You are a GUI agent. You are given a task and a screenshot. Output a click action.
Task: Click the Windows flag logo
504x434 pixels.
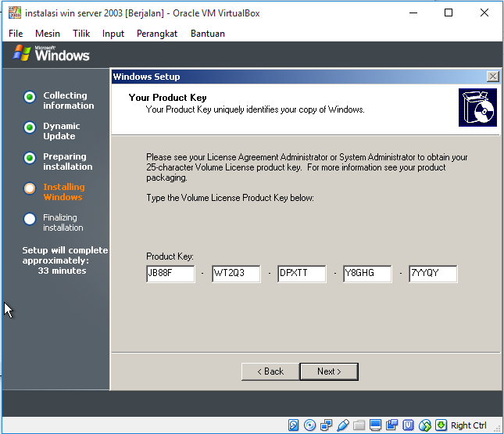point(22,53)
